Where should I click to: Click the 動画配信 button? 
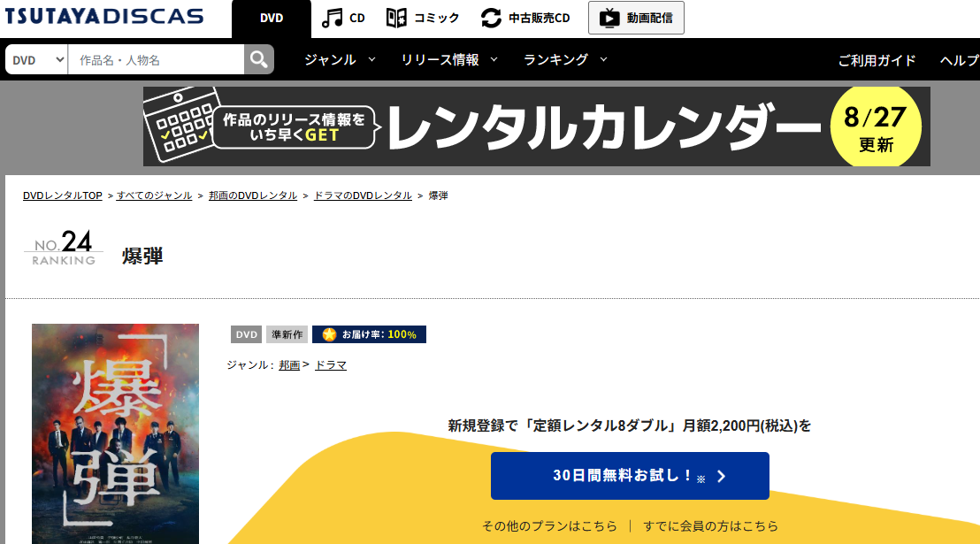click(x=636, y=18)
